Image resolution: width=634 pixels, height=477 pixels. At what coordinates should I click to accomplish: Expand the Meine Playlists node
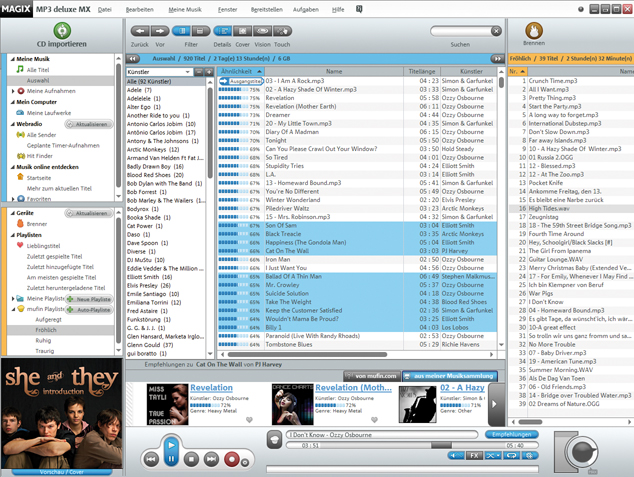pyautogui.click(x=13, y=299)
